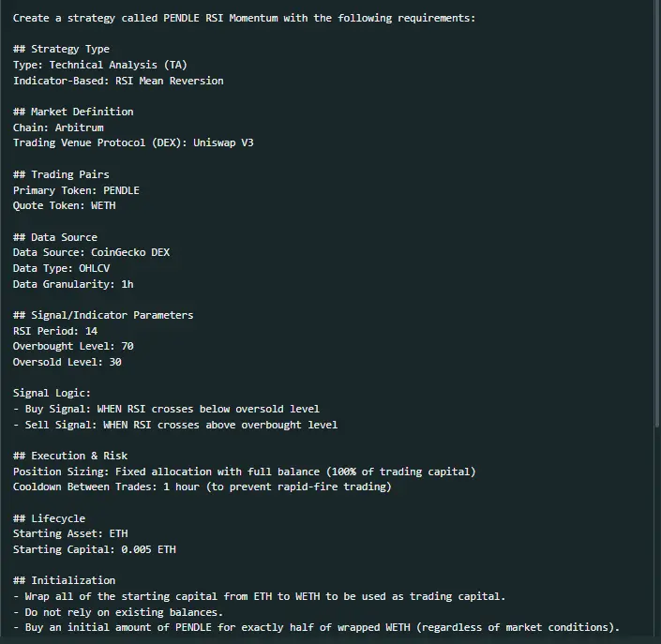Image resolution: width=661 pixels, height=644 pixels.
Task: Click the scrollbar track below the thumb
Action: [657, 533]
